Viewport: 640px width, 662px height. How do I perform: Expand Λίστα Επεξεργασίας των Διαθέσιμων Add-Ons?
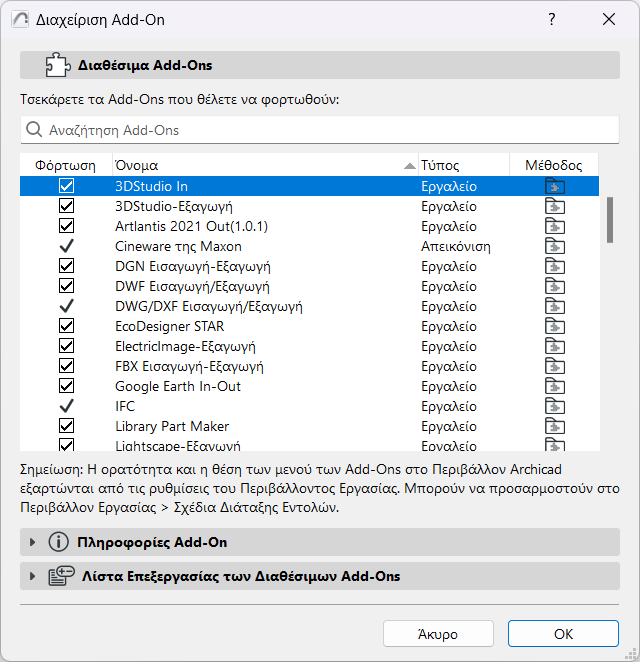pos(33,576)
